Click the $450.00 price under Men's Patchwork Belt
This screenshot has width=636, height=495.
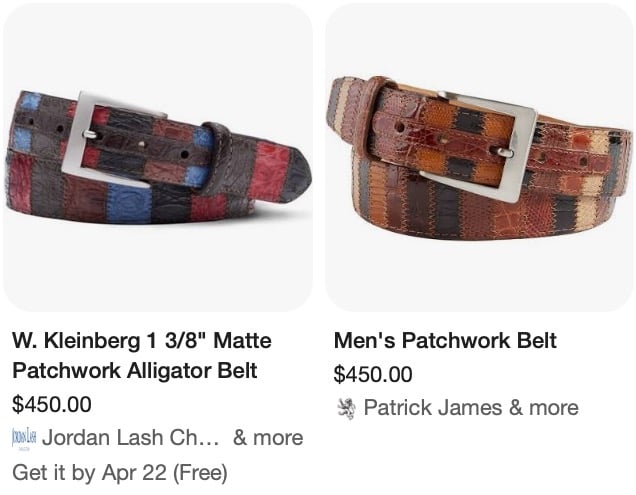coord(373,374)
